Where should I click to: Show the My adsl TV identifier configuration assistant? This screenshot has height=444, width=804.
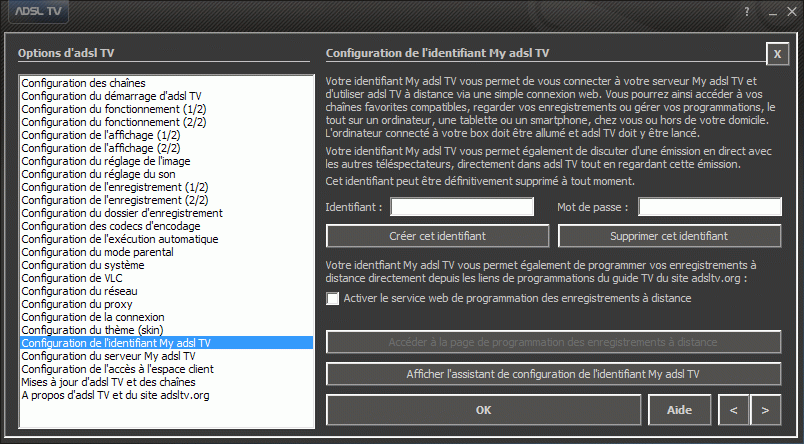(553, 374)
